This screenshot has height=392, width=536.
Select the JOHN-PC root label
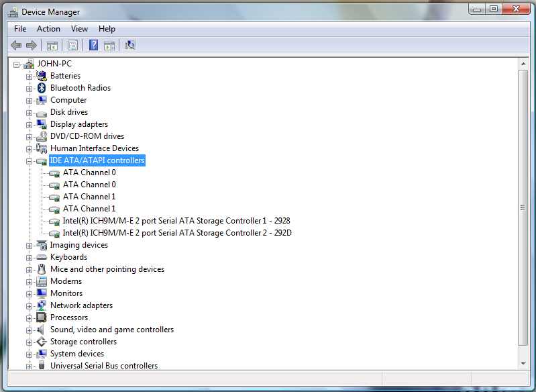coord(54,64)
